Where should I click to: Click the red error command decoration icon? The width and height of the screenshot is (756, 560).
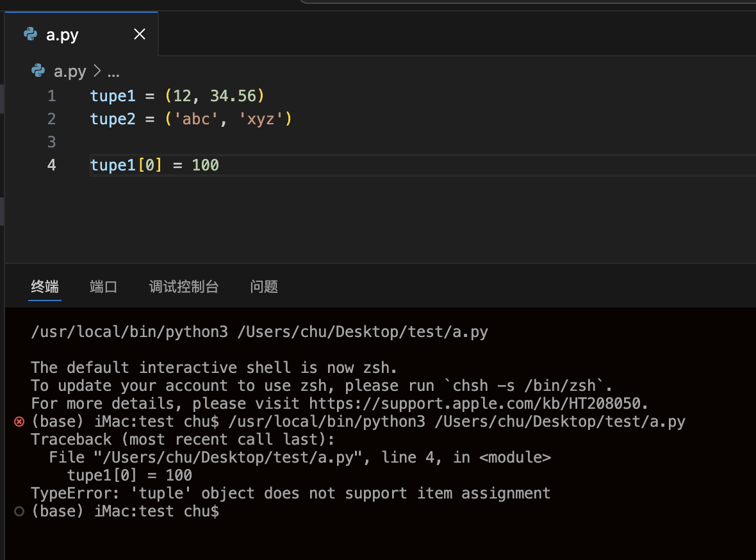pyautogui.click(x=19, y=422)
